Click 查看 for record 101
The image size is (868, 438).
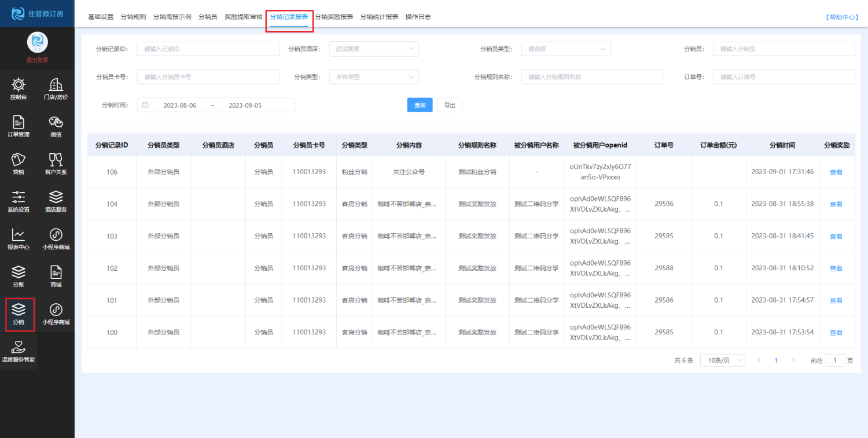pyautogui.click(x=836, y=301)
